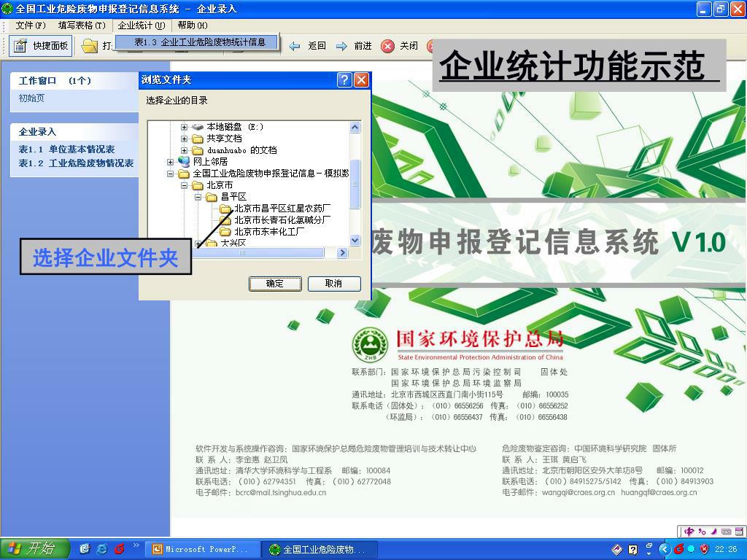This screenshot has height=560, width=747.
Task: Close the 浏览文件夹 dialog with its X button
Action: [362, 79]
